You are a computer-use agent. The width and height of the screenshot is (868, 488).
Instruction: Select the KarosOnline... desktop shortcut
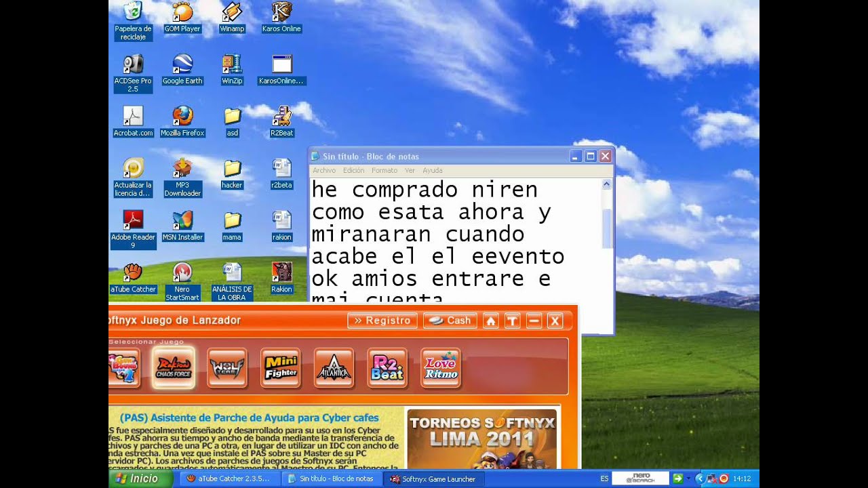point(281,70)
